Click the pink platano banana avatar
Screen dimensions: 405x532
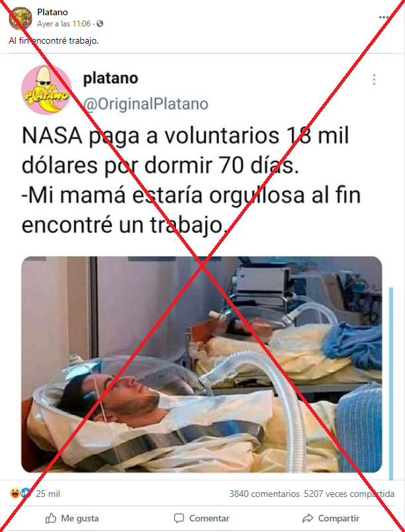coord(47,90)
